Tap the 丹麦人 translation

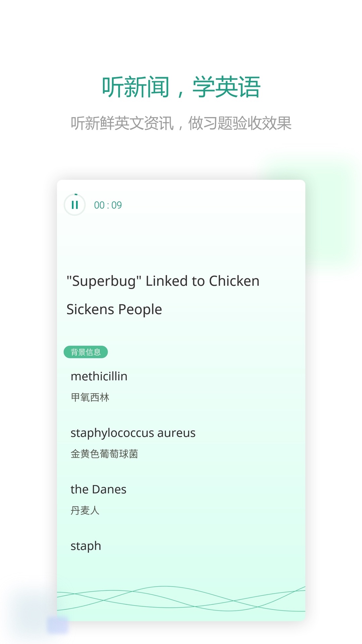click(85, 511)
